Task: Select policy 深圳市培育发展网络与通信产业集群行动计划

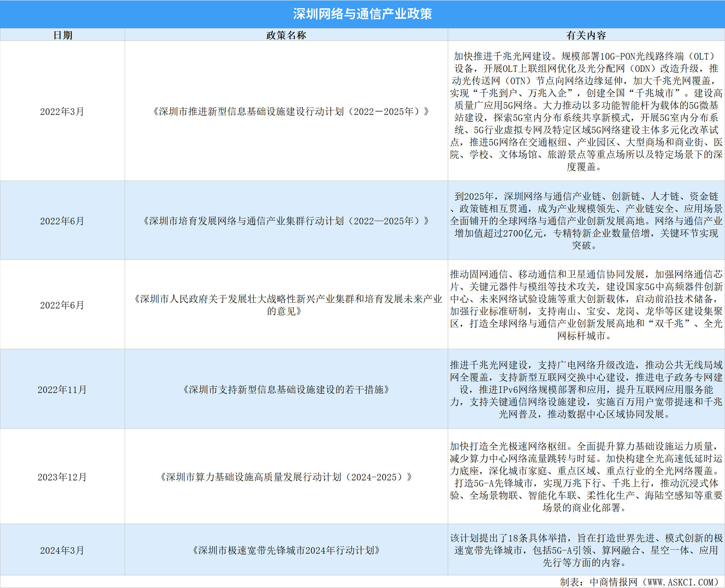Action: pos(286,221)
